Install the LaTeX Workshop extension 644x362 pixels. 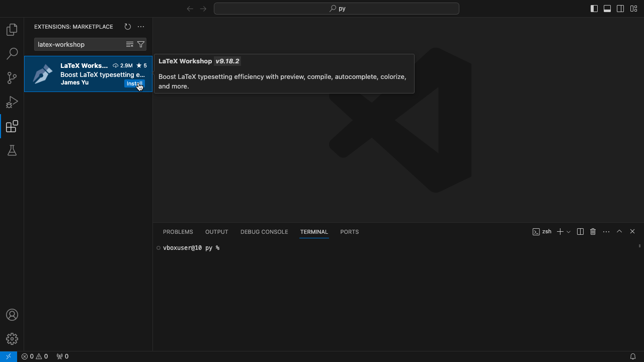134,83
